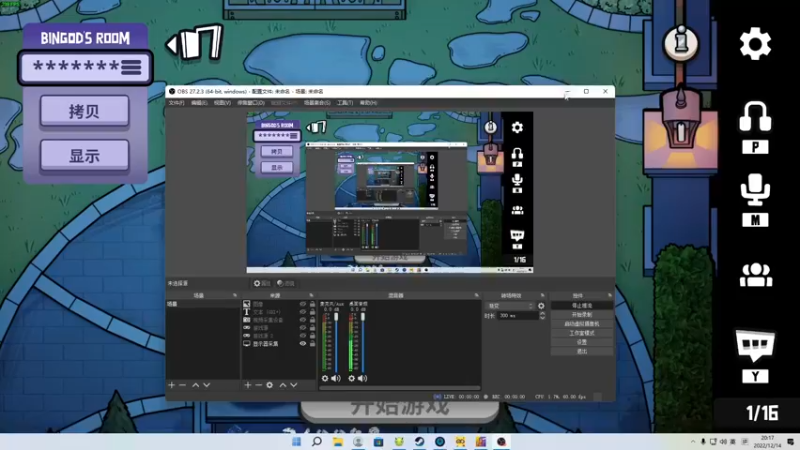Open the 停靠窗口(D) menu in OBS

(x=251, y=103)
